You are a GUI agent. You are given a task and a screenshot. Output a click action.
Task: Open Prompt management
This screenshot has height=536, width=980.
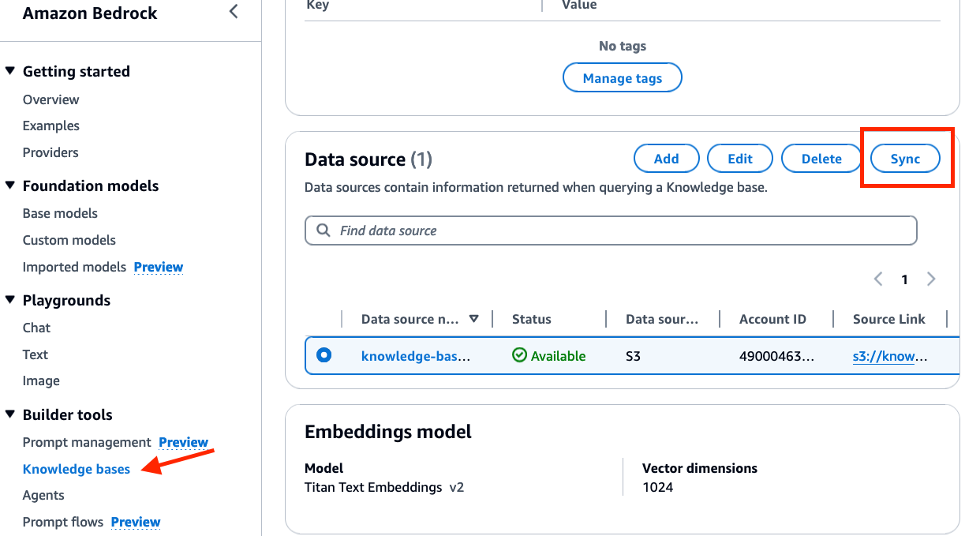(87, 442)
